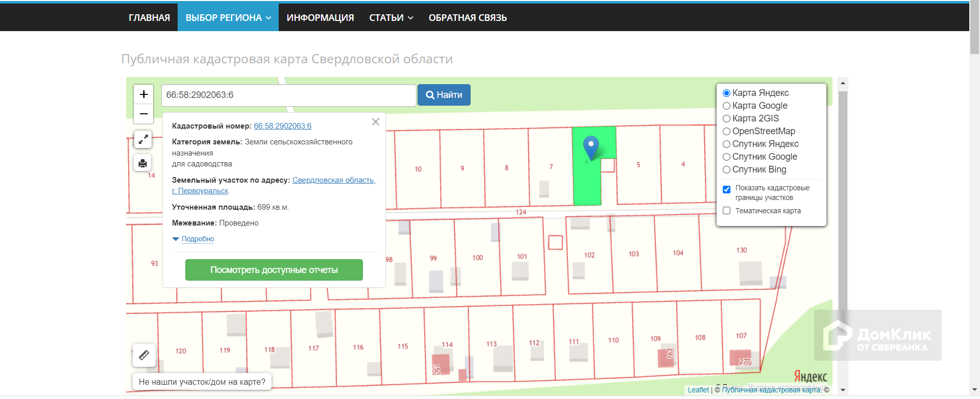The image size is (980, 399).
Task: Click the print map icon
Action: (x=143, y=163)
